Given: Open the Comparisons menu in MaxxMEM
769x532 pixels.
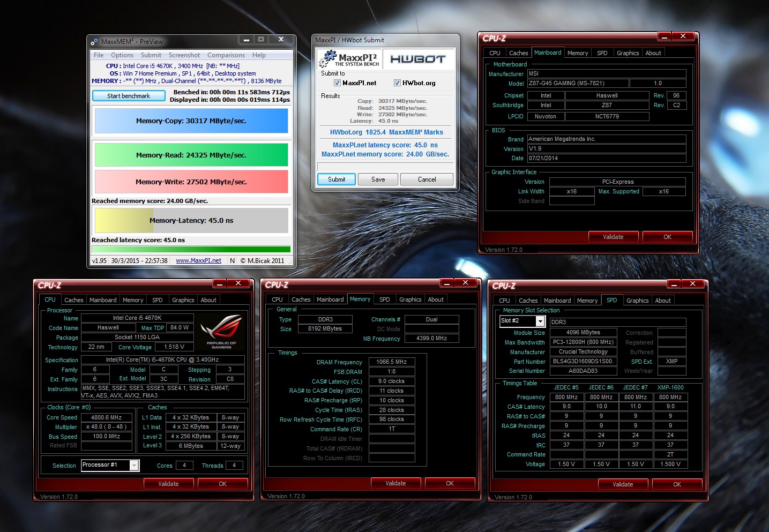Looking at the screenshot, I should [226, 55].
